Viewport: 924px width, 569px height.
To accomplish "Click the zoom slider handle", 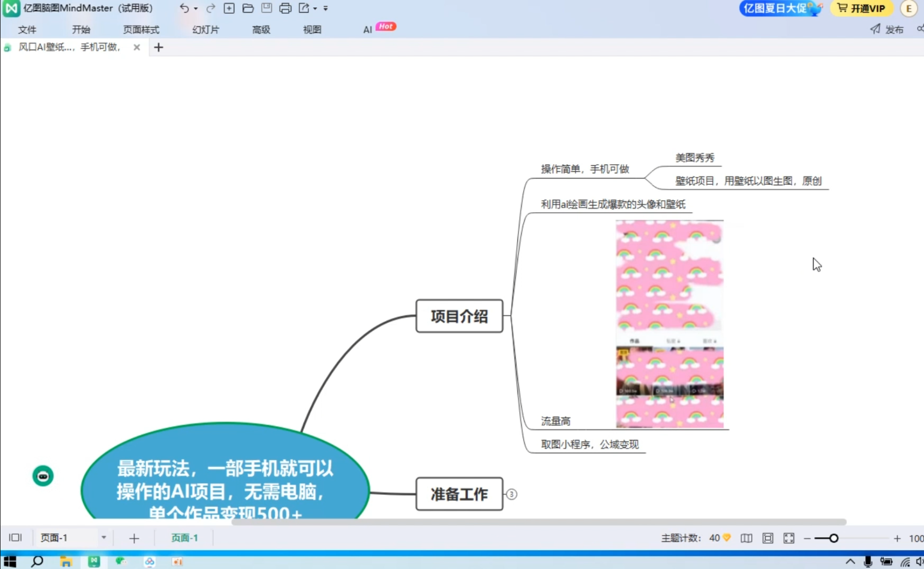I will point(833,538).
